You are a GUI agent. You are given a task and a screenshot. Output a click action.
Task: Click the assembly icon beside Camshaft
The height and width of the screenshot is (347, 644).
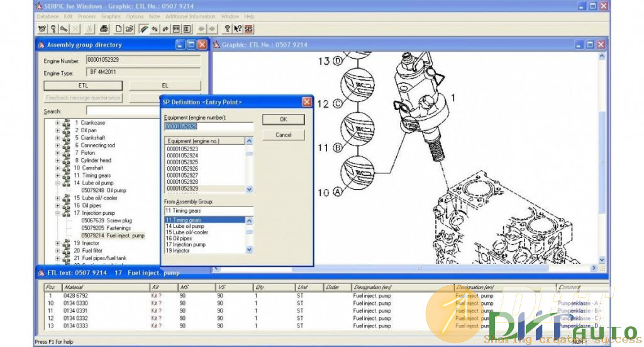(x=67, y=168)
